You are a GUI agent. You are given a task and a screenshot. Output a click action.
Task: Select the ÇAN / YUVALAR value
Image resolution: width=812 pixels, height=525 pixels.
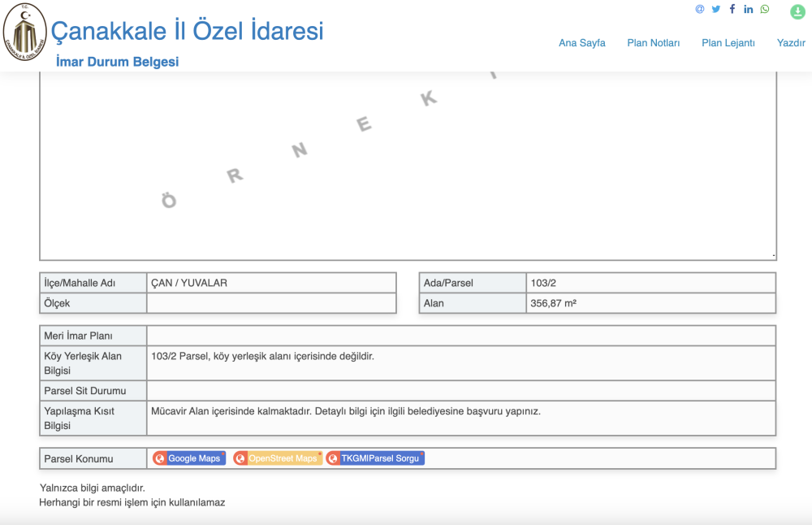pyautogui.click(x=189, y=283)
